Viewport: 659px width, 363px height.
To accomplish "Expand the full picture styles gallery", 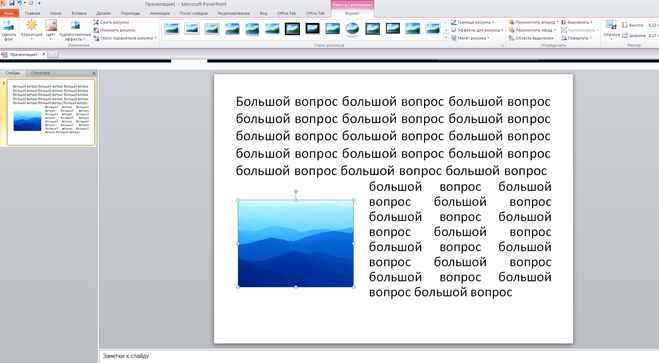I will click(x=446, y=38).
